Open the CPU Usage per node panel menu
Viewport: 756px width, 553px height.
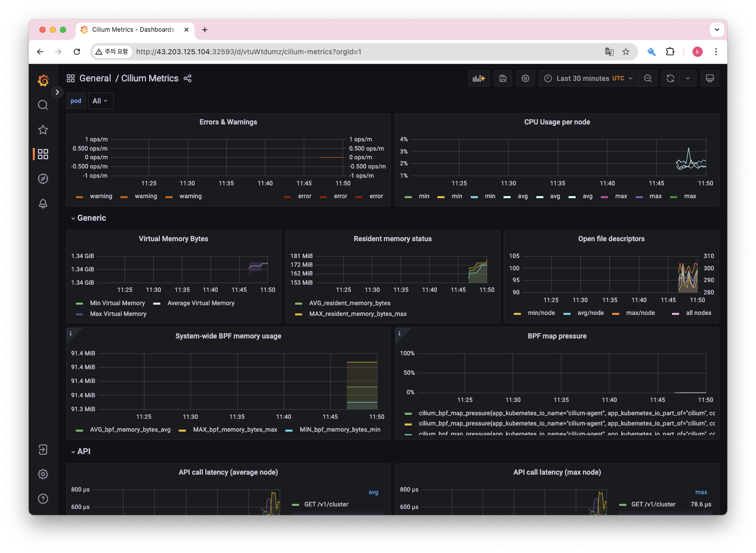click(557, 122)
